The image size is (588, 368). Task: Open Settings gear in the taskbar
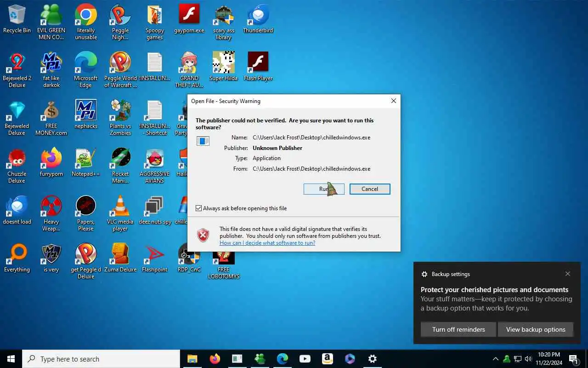[373, 359]
